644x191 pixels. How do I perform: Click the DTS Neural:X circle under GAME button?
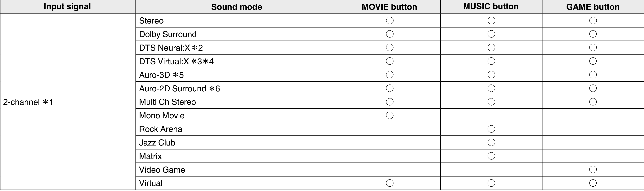593,47
